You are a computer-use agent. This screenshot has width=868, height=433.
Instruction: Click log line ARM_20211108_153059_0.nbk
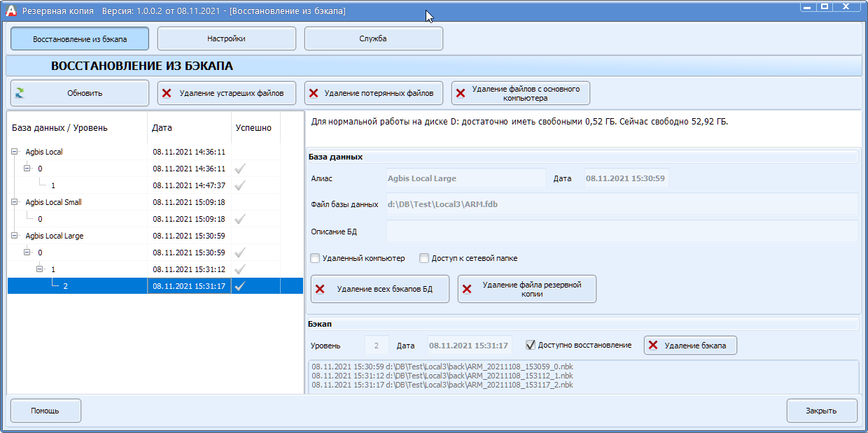coord(442,367)
